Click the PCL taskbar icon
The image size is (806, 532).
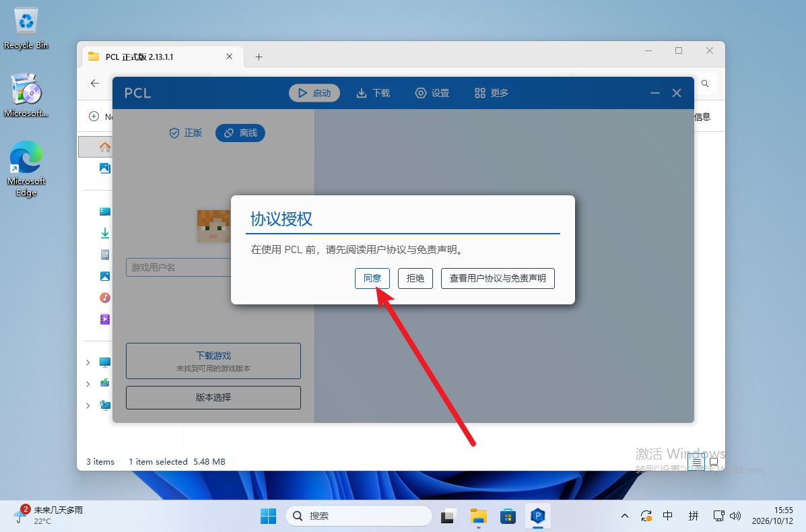(538, 516)
